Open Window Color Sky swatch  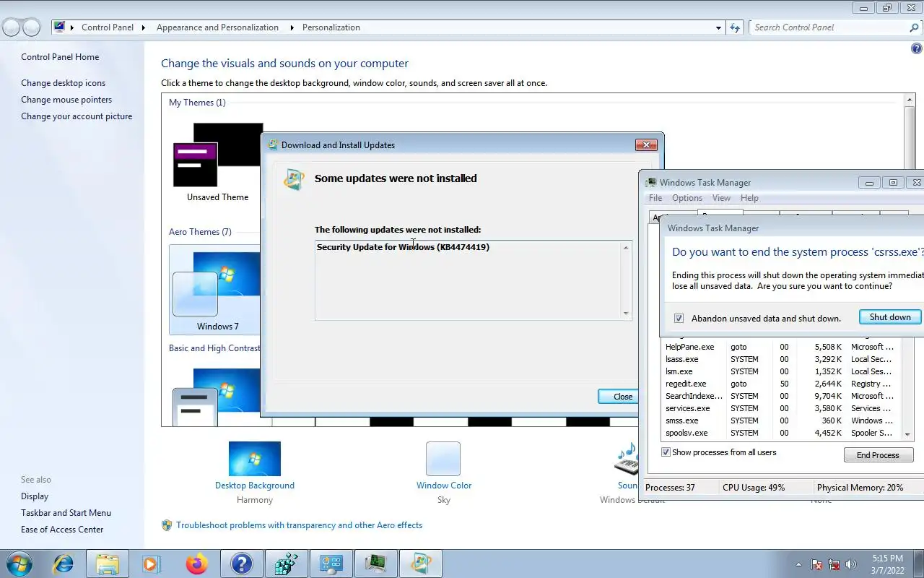point(443,459)
